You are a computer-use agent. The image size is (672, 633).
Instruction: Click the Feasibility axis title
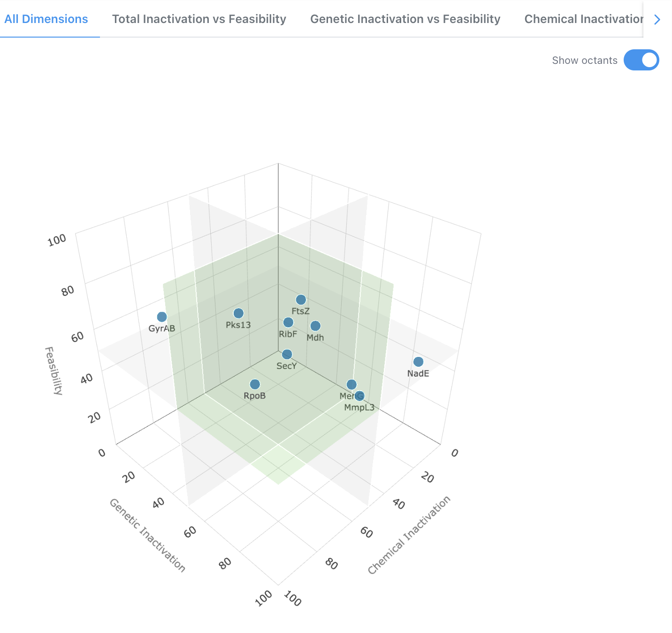(x=53, y=371)
